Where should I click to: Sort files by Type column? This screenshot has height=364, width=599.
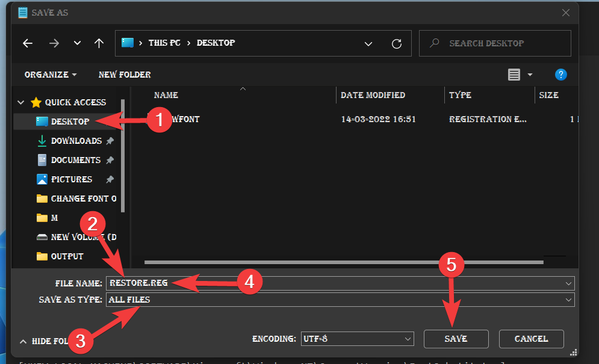pyautogui.click(x=460, y=95)
